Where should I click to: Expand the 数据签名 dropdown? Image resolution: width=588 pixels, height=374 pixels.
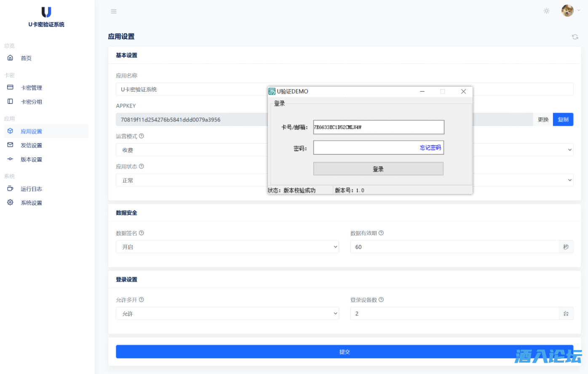(227, 247)
